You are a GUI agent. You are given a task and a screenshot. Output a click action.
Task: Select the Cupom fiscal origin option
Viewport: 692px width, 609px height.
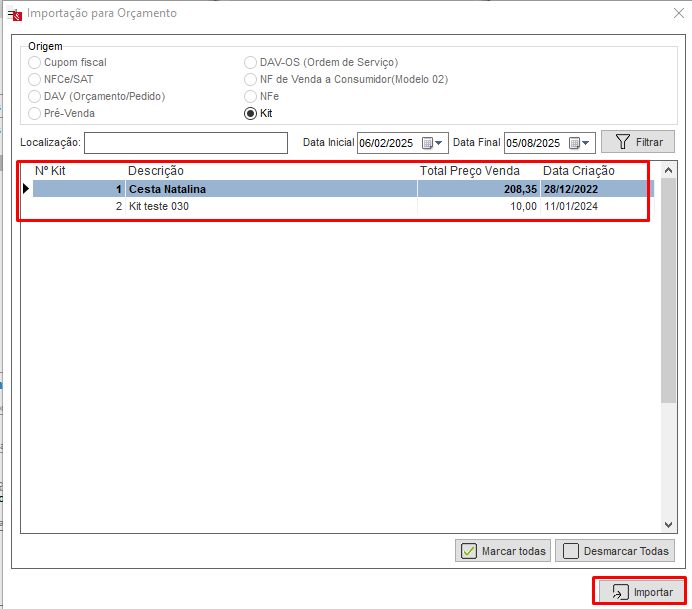pos(36,62)
